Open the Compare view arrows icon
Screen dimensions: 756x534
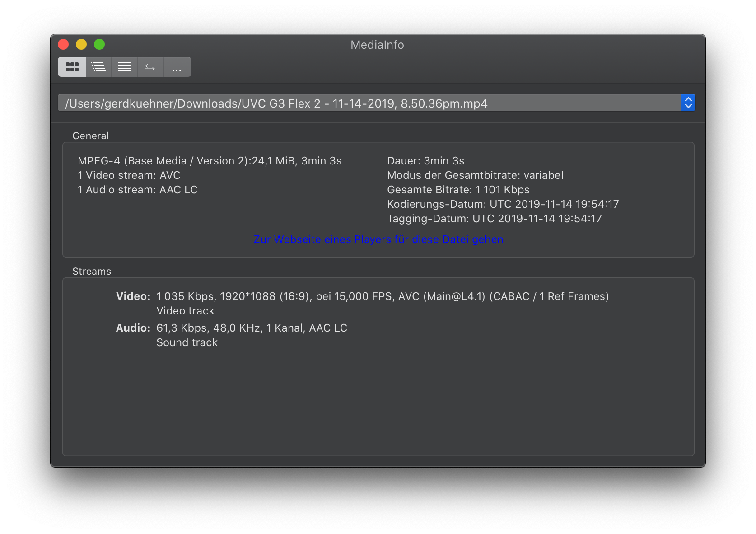click(x=150, y=67)
